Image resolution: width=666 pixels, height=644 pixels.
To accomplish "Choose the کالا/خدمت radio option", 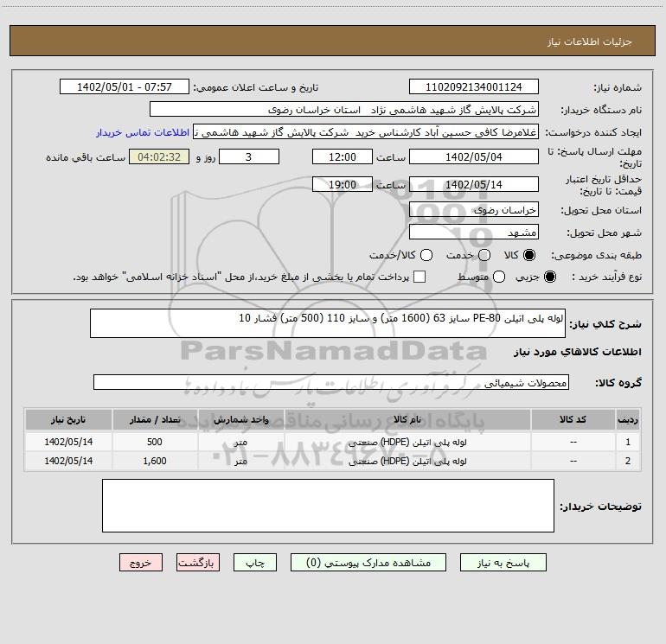I will pos(426,255).
